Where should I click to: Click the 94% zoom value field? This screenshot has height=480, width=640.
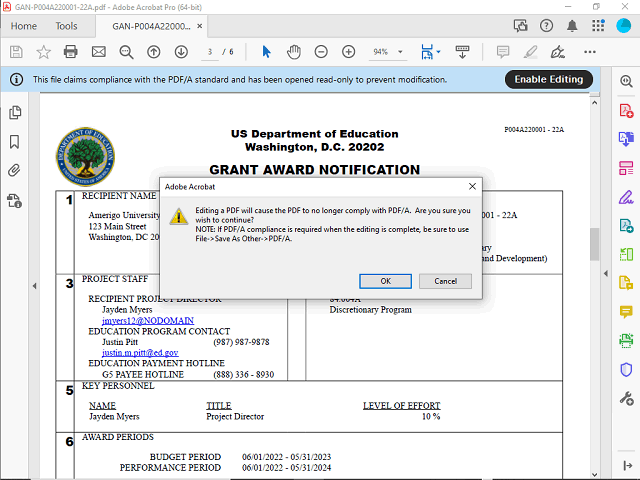click(x=380, y=52)
